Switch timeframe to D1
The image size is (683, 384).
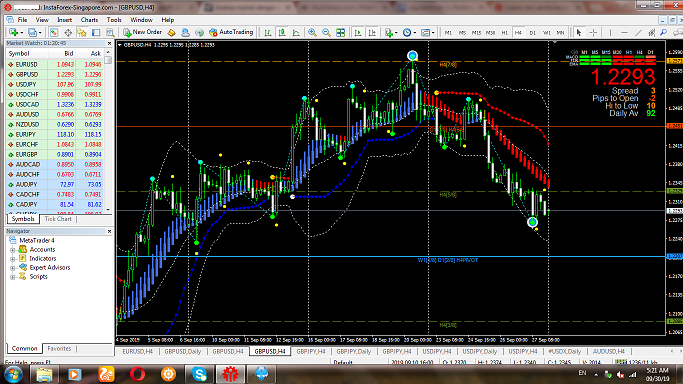532,33
